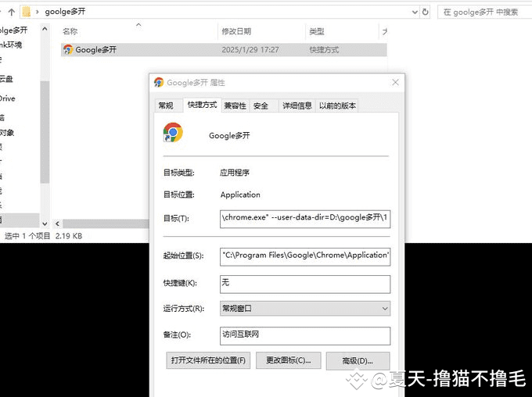The width and height of the screenshot is (532, 397).
Task: Click the 2025/1/29 17:27 date cell
Action: coord(250,50)
